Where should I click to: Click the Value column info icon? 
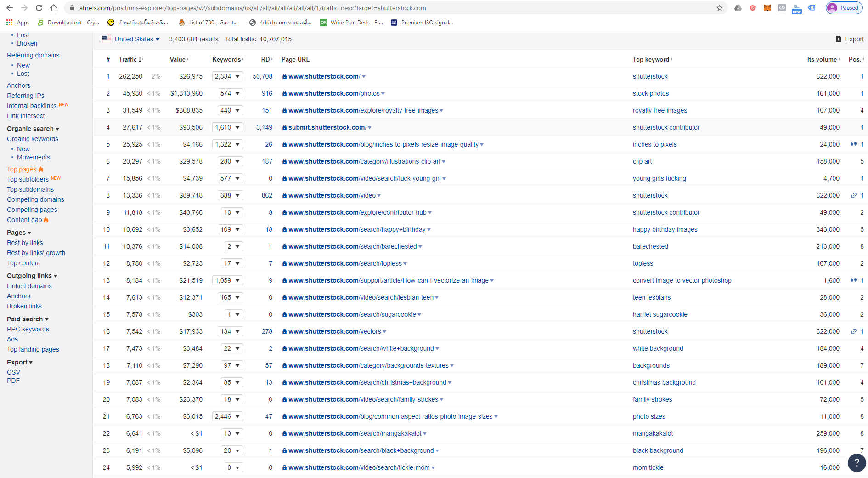[188, 58]
